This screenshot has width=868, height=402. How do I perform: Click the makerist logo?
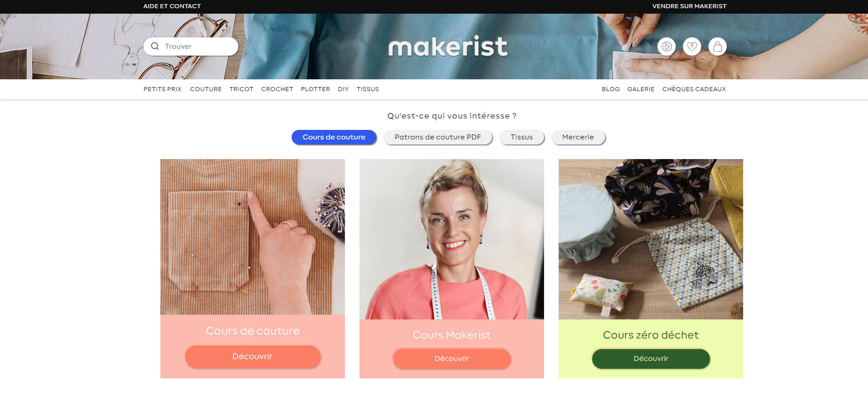pyautogui.click(x=447, y=46)
